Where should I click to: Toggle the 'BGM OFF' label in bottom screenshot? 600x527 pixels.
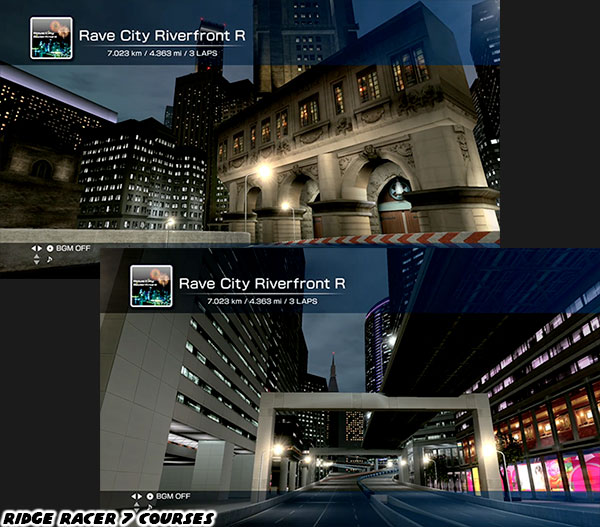pos(173,496)
